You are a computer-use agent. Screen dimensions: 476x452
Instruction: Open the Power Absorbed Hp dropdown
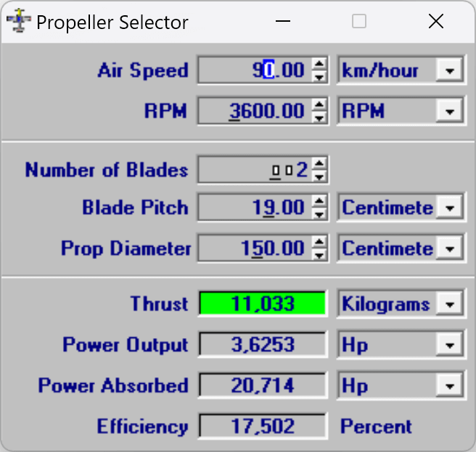451,385
